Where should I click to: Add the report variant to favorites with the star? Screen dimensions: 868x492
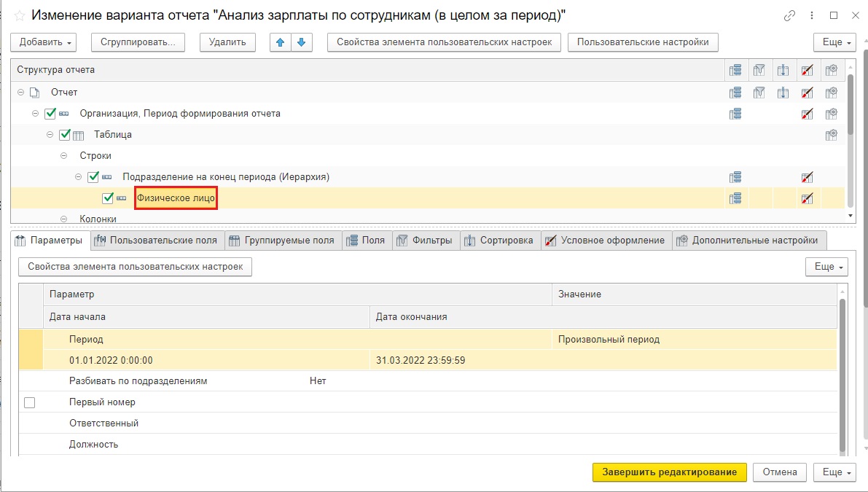point(20,15)
